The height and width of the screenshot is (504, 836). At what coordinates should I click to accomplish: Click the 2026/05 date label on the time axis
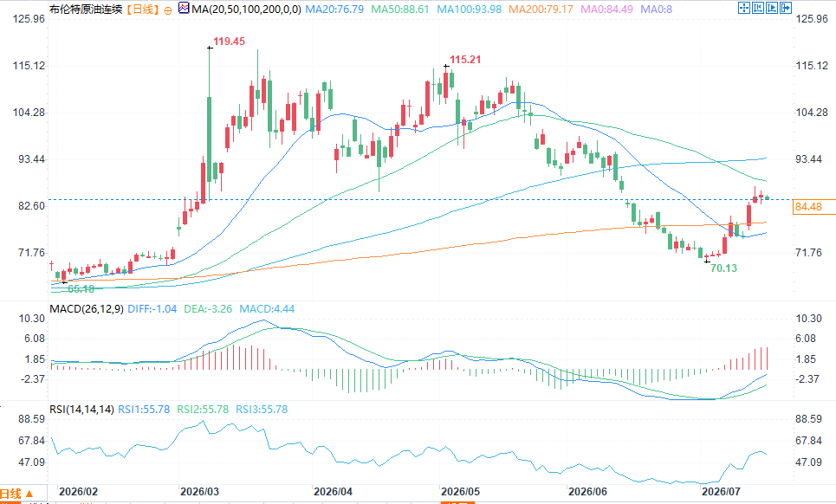click(461, 491)
